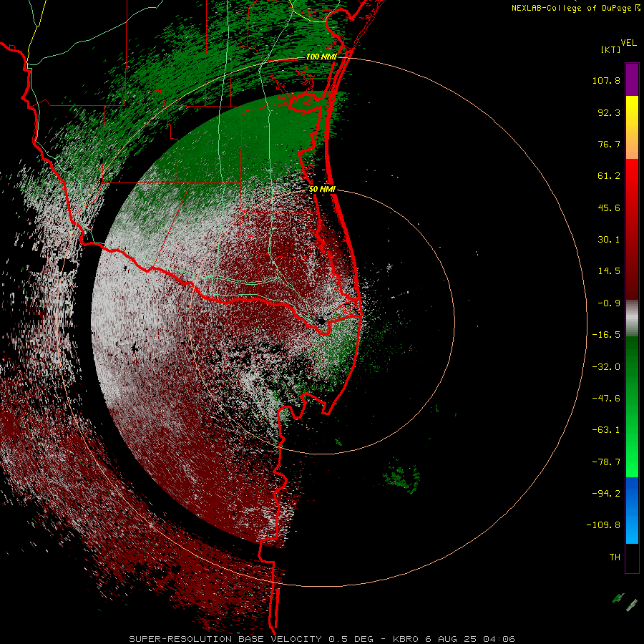Screen dimensions: 644x644
Task: Click the 61.2 legend value
Action: (609, 176)
